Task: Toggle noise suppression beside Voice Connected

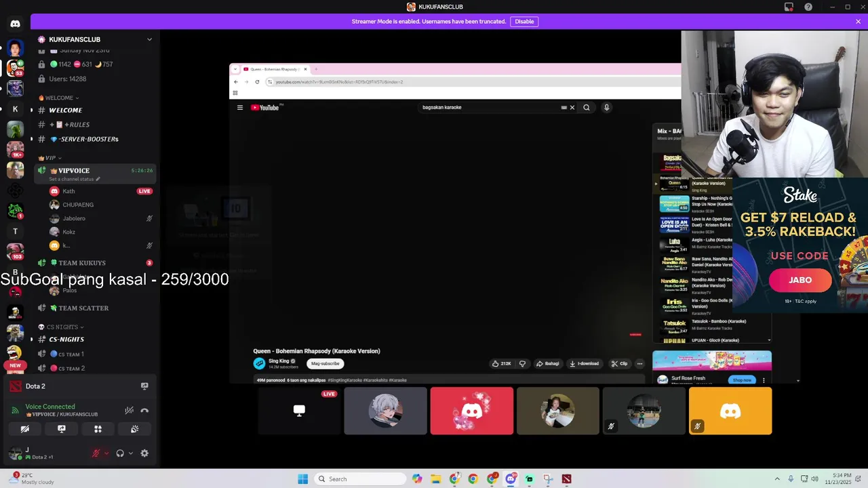Action: 129,410
